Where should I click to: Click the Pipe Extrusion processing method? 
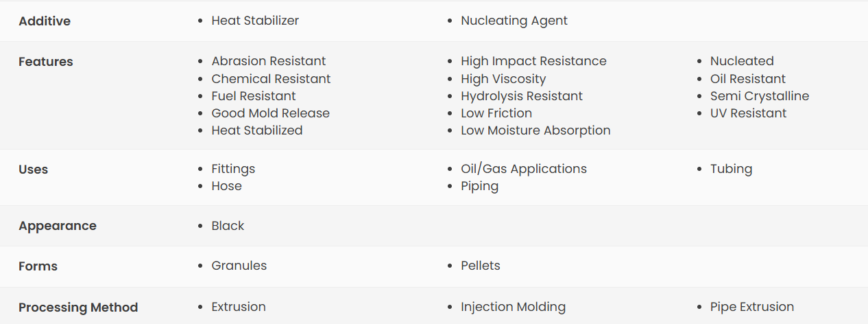751,307
